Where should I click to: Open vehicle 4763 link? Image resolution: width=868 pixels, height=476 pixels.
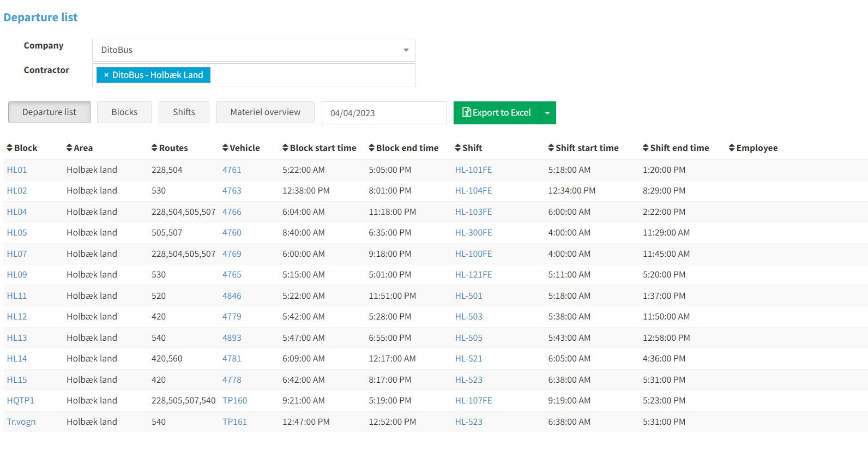pos(232,191)
